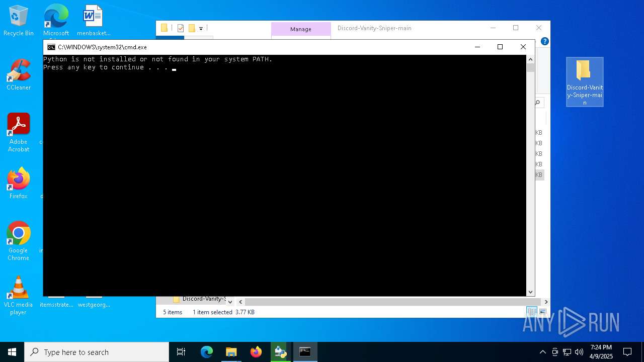Click the "5 items" status bar text
644x362 pixels.
pos(173,312)
